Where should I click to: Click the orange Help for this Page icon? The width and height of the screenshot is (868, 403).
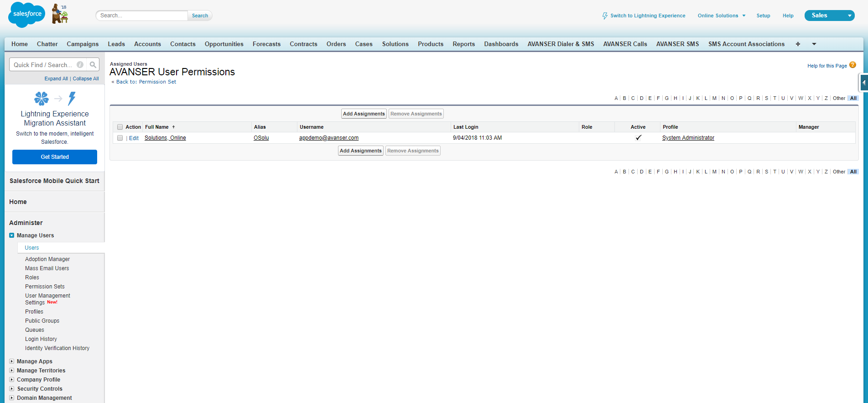[x=852, y=65]
